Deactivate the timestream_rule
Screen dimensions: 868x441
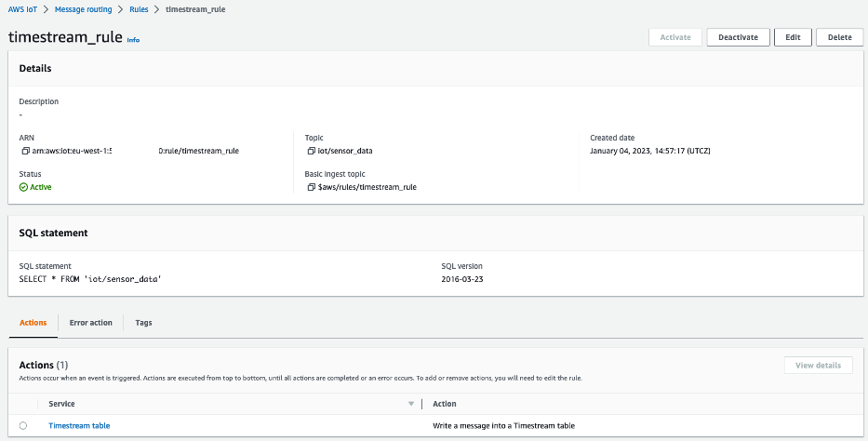[738, 37]
